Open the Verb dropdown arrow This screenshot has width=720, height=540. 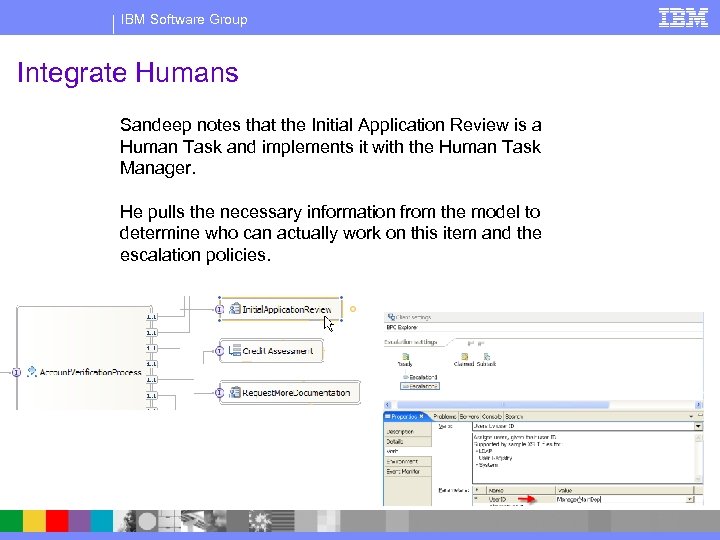pyautogui.click(x=698, y=426)
